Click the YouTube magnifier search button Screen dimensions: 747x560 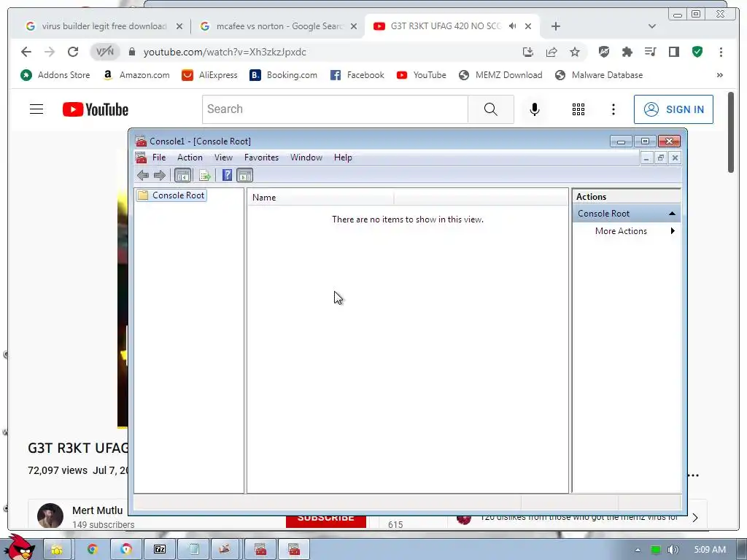click(491, 109)
